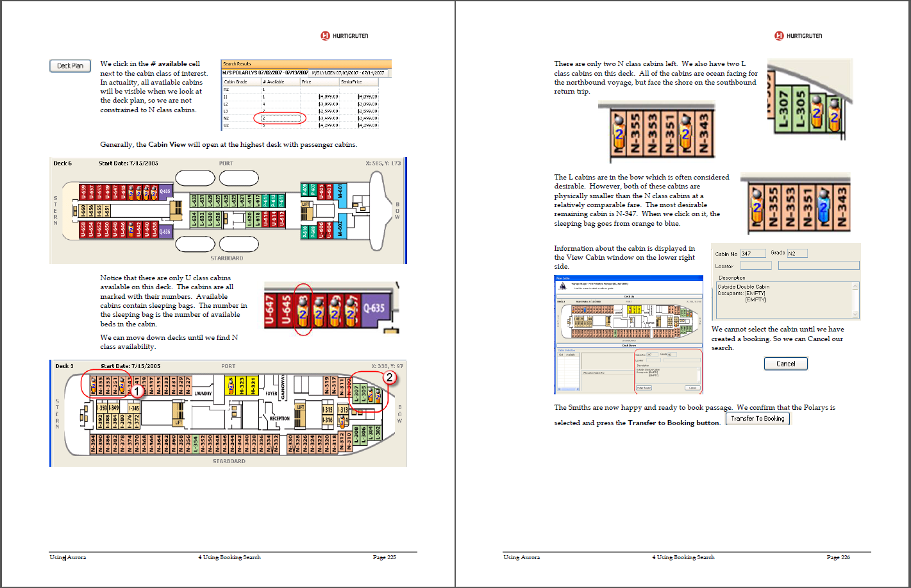Click the 'Deck 3' label
Screen dimensions: 911x588
click(64, 366)
